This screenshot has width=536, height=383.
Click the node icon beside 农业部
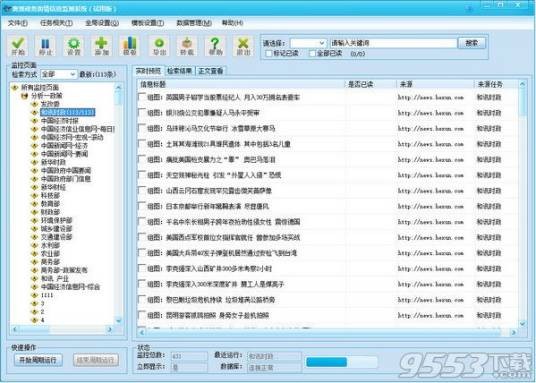point(34,254)
